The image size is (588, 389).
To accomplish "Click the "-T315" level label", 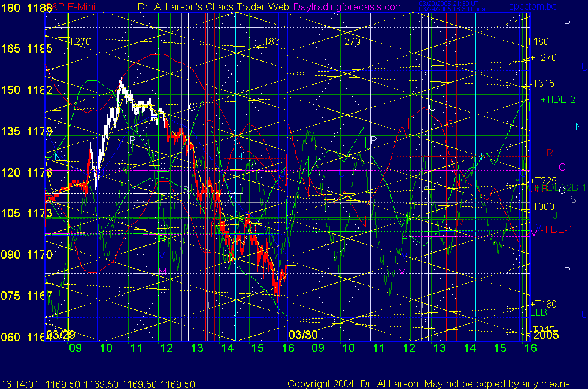I will 542,83.
